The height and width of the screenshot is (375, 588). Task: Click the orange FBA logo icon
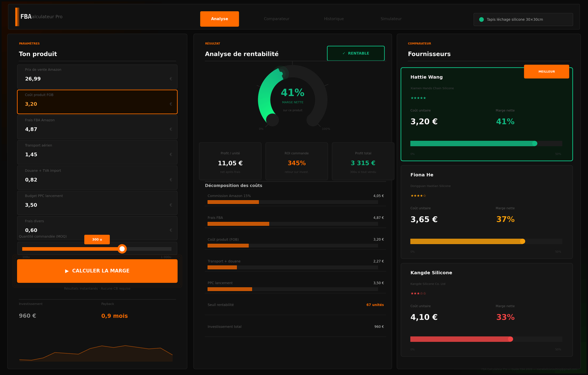[17, 17]
